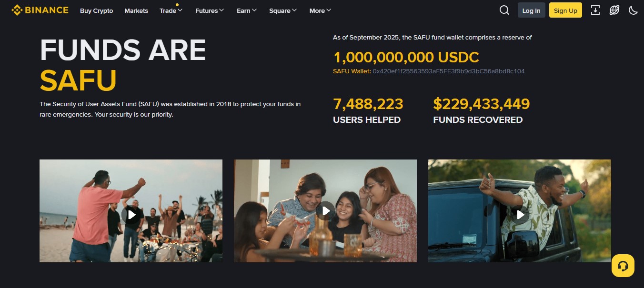Play the man in car video

pyautogui.click(x=520, y=215)
